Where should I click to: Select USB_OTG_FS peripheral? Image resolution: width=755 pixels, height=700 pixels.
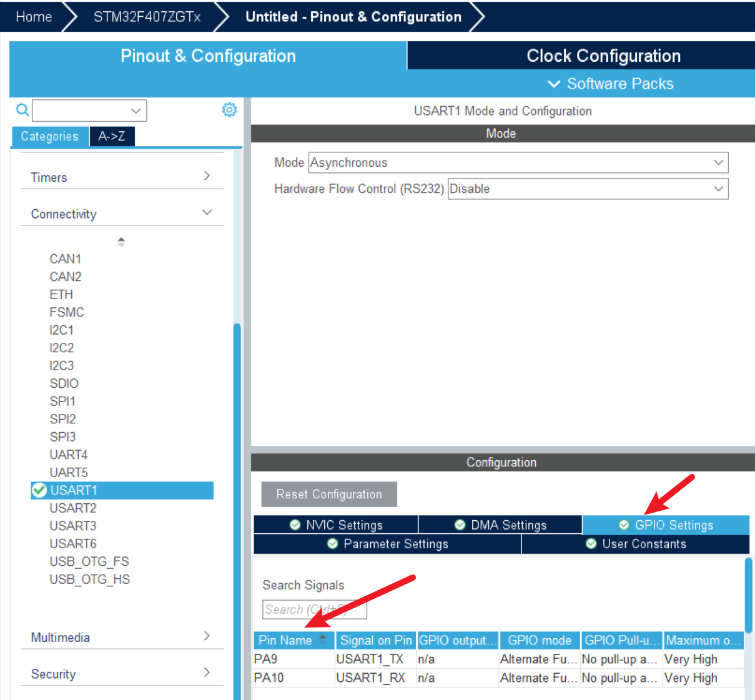click(89, 561)
